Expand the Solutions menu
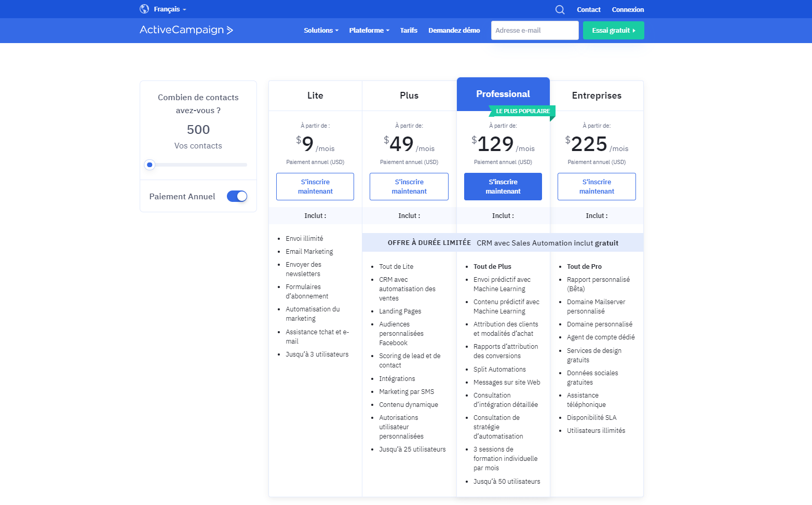The image size is (812, 505). coord(321,31)
